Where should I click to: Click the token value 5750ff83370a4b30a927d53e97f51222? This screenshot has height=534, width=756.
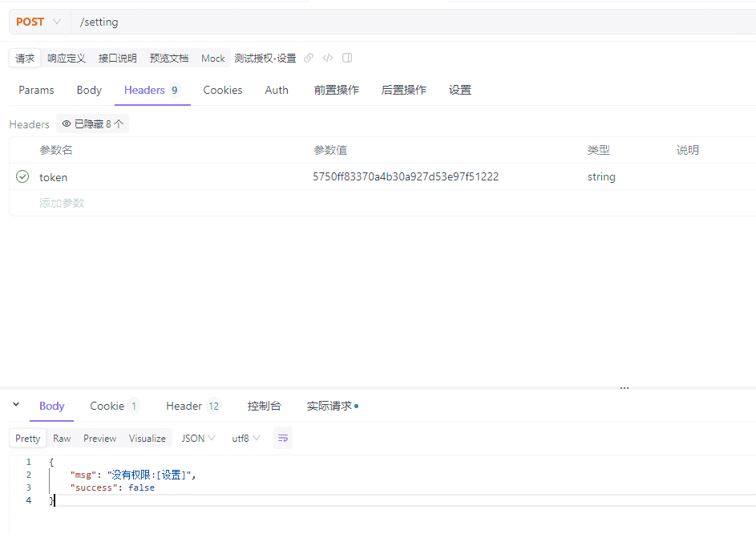coord(406,176)
